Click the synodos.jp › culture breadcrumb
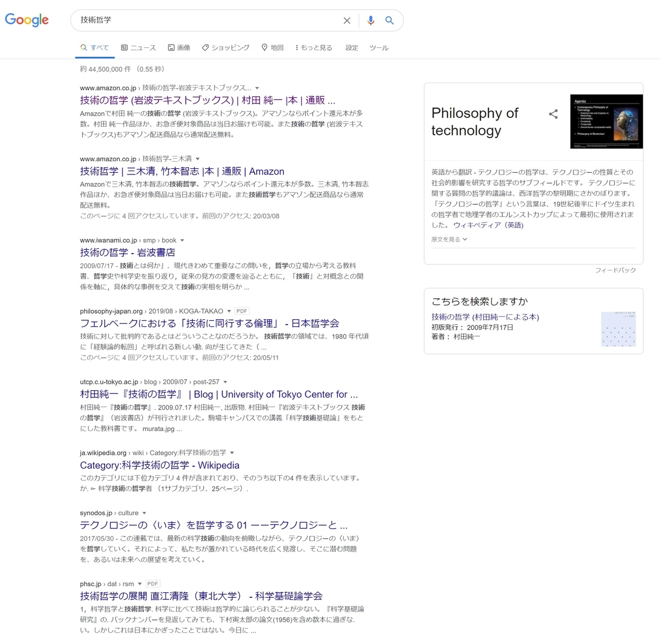This screenshot has width=661, height=644. click(109, 513)
